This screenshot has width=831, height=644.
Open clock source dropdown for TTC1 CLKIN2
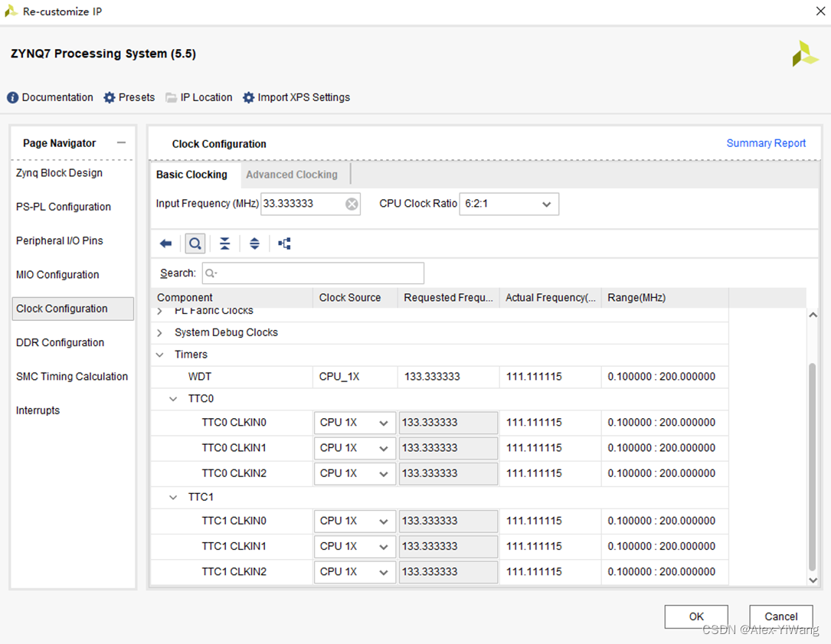coord(355,573)
